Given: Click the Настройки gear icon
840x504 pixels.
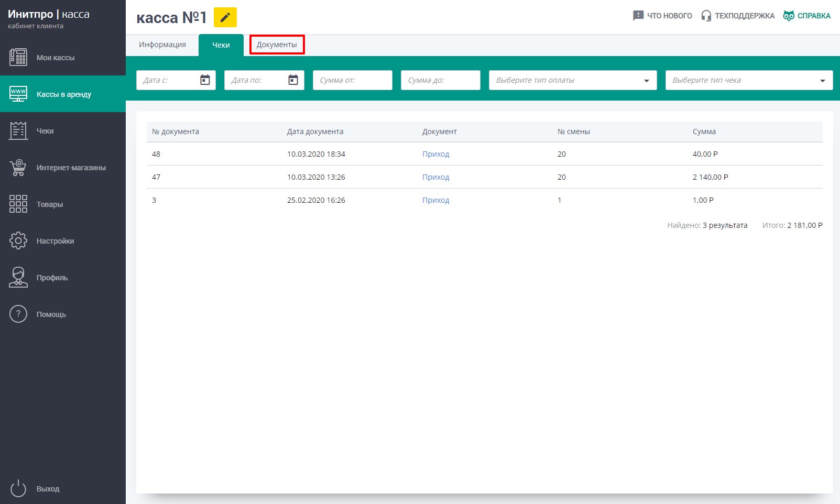Looking at the screenshot, I should coord(18,240).
